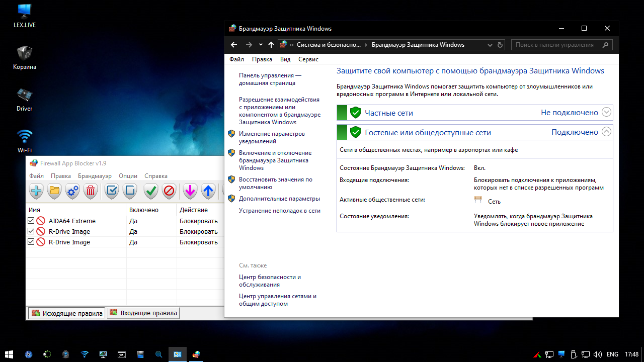Image resolution: width=644 pixels, height=362 pixels.
Task: Expand the Частные сети section
Action: click(x=606, y=112)
